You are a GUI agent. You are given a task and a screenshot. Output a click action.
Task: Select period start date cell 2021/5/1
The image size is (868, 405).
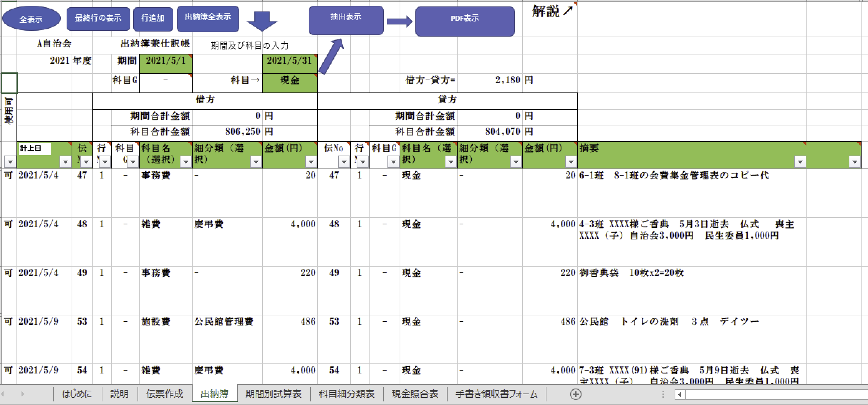pos(165,61)
